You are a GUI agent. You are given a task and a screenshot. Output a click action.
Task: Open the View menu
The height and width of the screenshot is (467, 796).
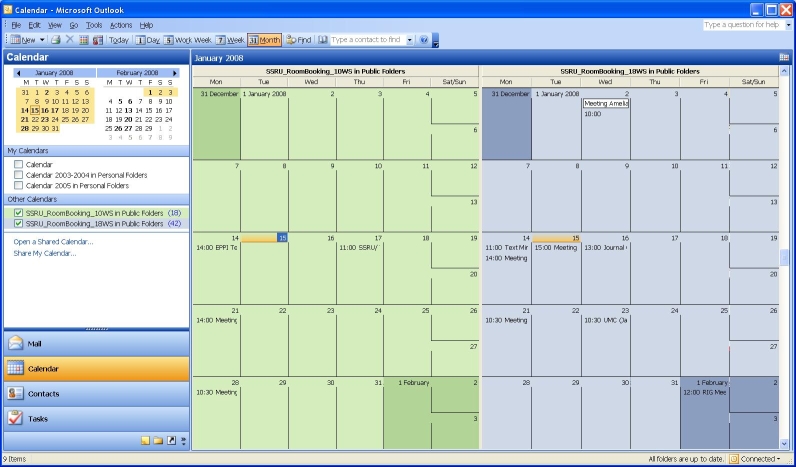point(54,25)
